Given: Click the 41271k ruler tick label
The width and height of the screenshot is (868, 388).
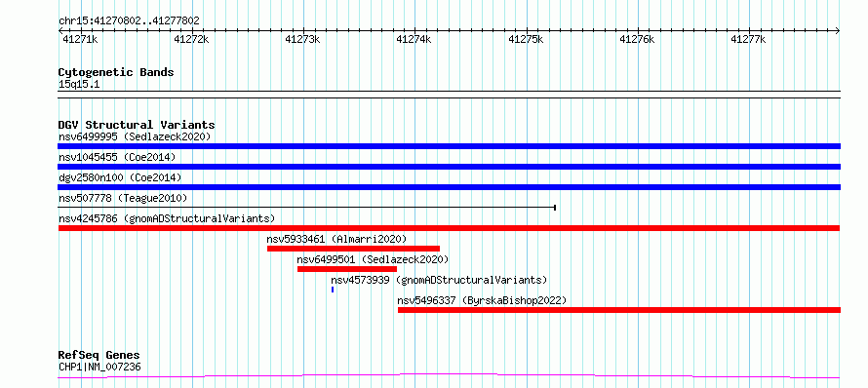Looking at the screenshot, I should tap(80, 39).
